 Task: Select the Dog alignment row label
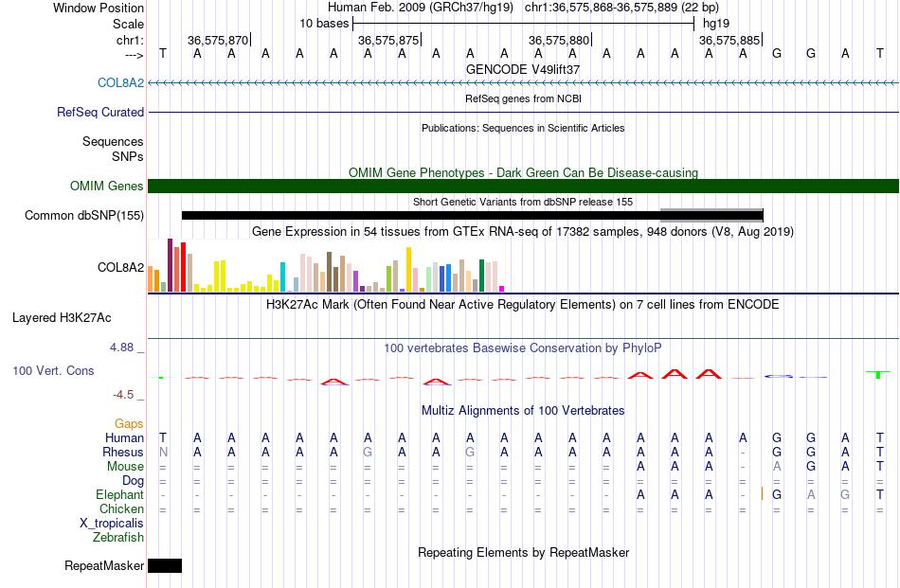133,481
